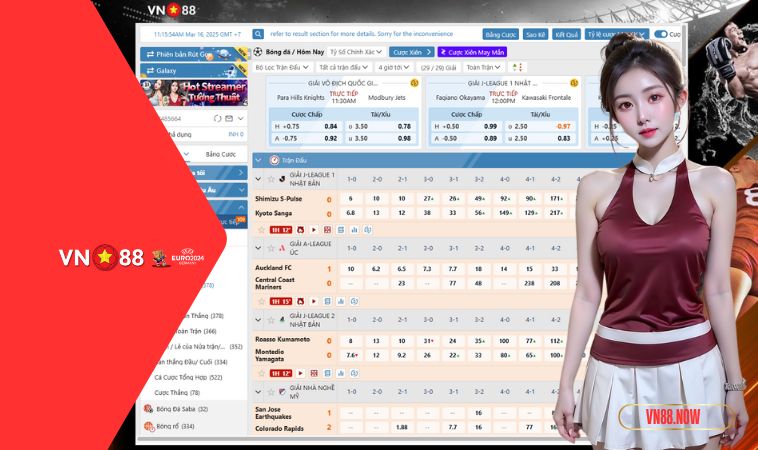
Task: Open the Tỷ Số Chính Xác dropdown
Action: [x=356, y=52]
